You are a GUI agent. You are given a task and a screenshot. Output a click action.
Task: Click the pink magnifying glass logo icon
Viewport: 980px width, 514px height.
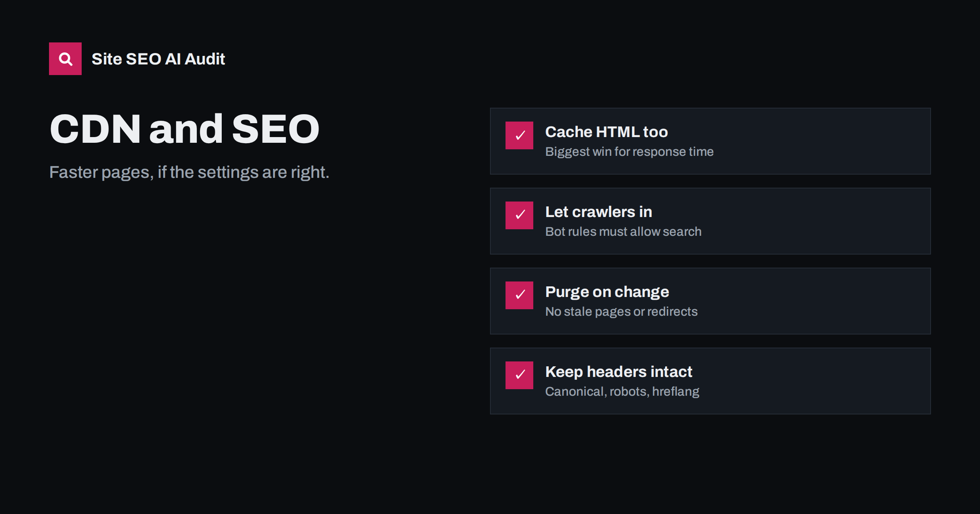tap(65, 59)
